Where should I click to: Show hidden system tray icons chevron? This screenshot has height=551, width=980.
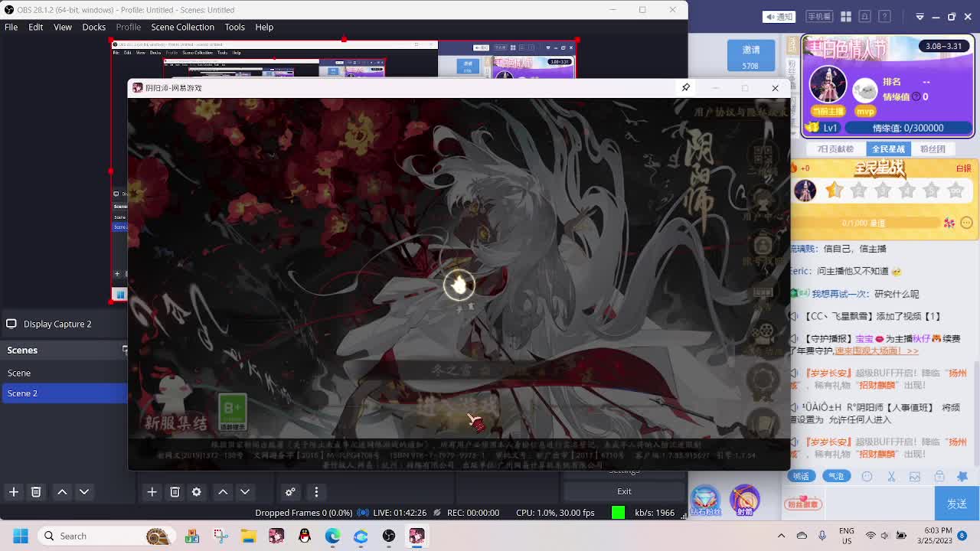[x=781, y=536]
